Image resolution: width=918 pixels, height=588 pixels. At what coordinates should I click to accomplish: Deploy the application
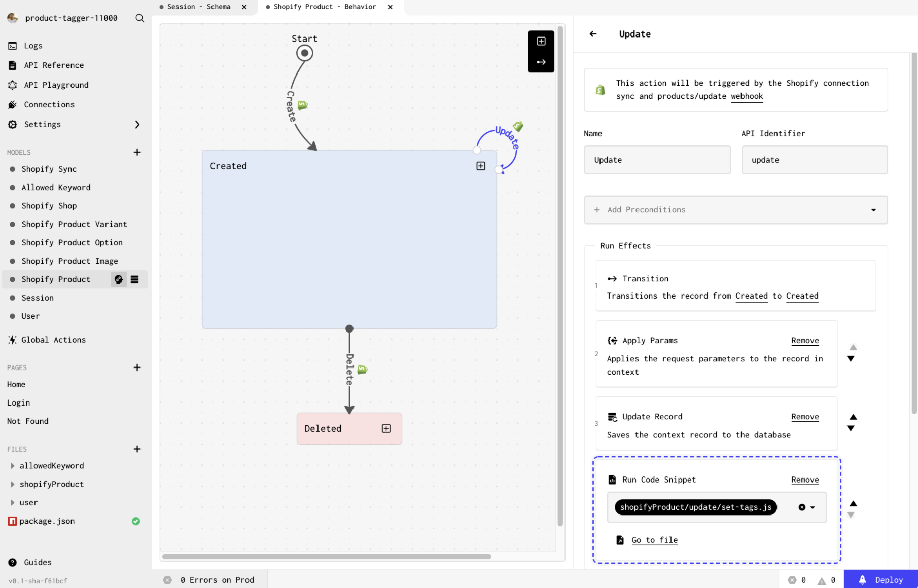[x=880, y=579]
